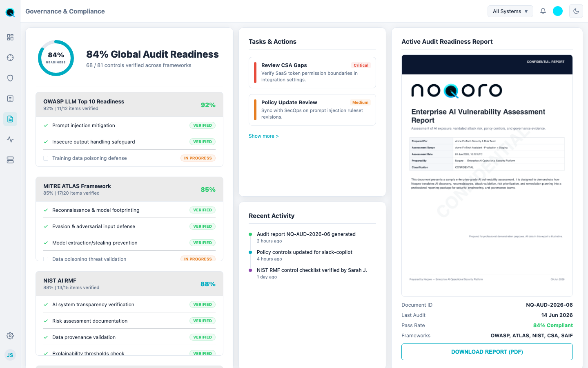Click the 84% readiness progress ring
Image resolution: width=588 pixels, height=368 pixels.
coord(56,58)
